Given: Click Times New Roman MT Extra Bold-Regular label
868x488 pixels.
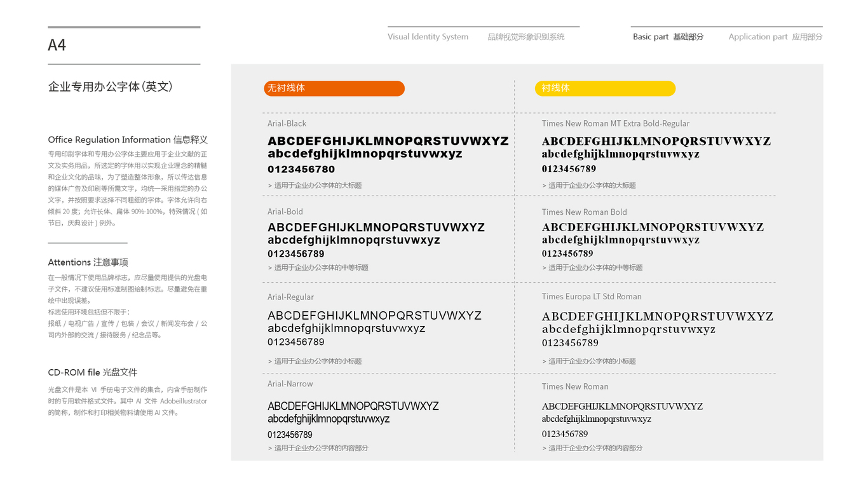Looking at the screenshot, I should coord(615,123).
